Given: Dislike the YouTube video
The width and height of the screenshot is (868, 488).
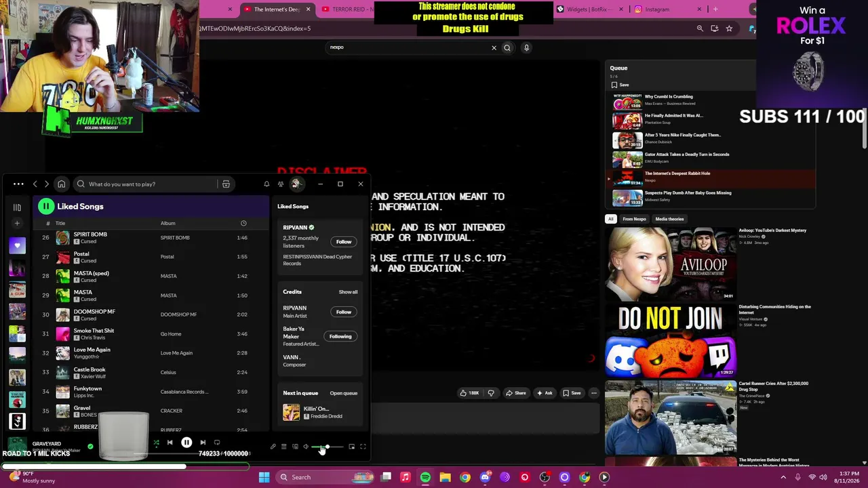Looking at the screenshot, I should (x=491, y=393).
